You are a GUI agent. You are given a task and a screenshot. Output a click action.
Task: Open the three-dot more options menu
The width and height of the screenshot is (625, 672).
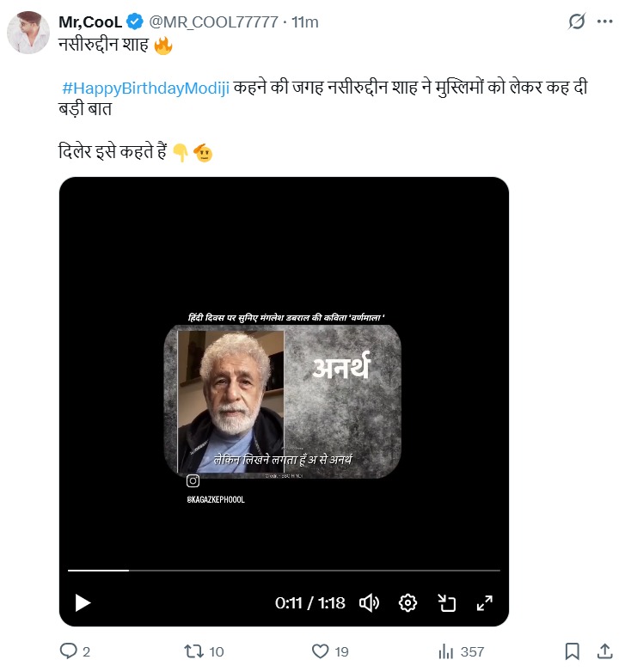[606, 21]
